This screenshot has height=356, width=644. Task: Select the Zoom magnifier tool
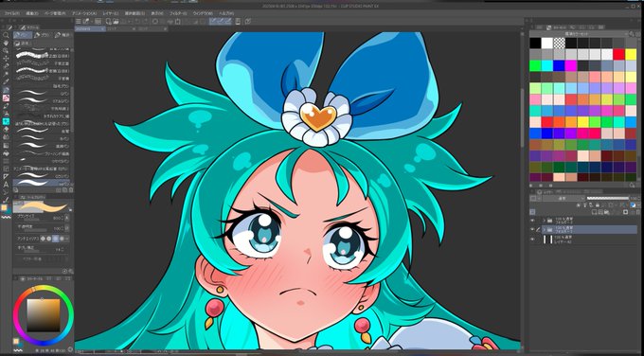click(6, 35)
